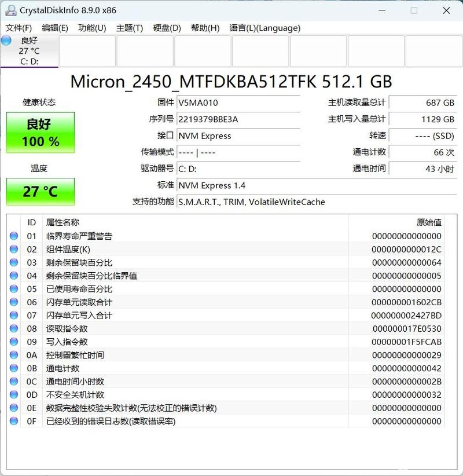Image resolution: width=463 pixels, height=476 pixels.
Task: Select the 闪存单元写入合计 attribute row
Action: [226, 315]
